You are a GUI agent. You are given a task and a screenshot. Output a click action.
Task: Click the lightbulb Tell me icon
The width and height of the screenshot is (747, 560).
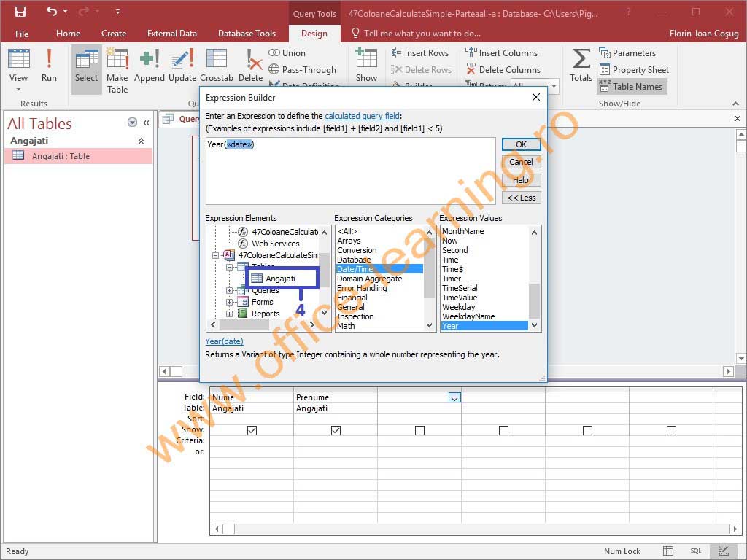355,33
